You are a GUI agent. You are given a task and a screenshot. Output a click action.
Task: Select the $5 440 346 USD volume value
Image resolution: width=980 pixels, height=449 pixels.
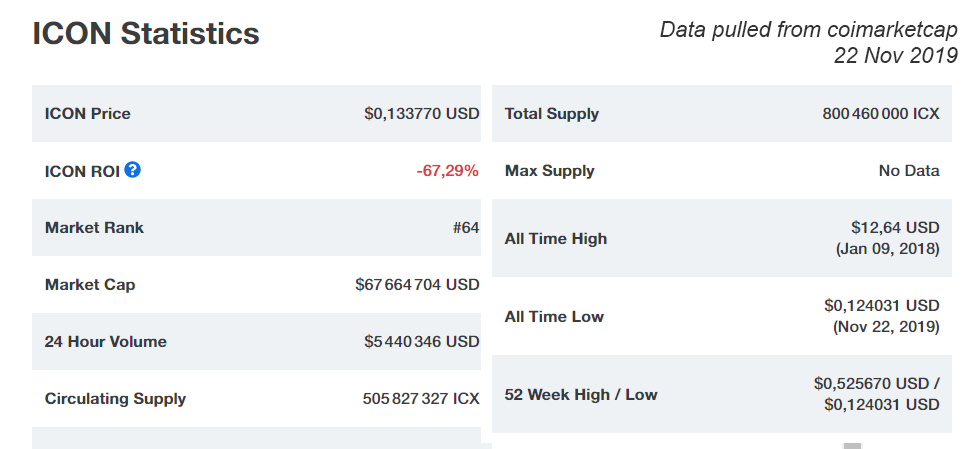(422, 341)
